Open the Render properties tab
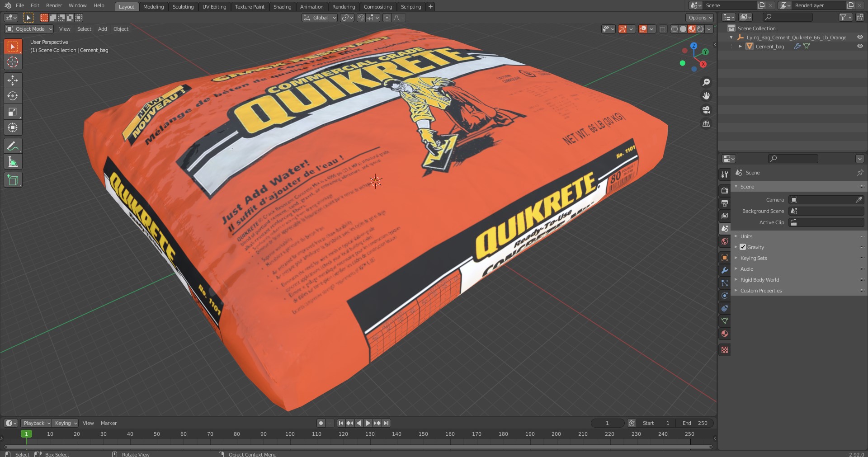The height and width of the screenshot is (457, 868). pos(725,191)
